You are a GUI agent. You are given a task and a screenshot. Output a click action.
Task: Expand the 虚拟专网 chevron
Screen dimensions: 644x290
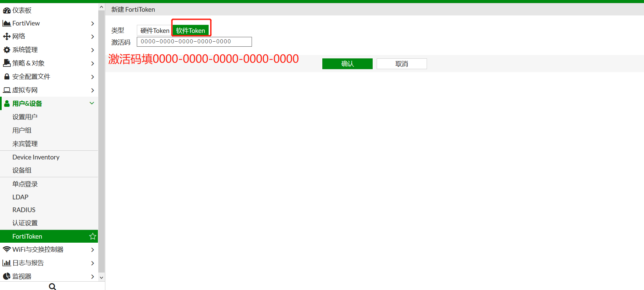[93, 90]
